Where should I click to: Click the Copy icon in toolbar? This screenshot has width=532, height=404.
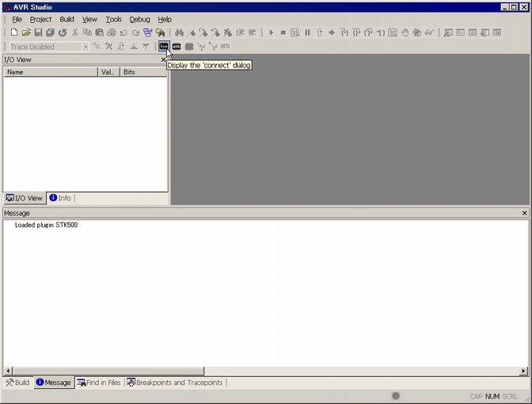[87, 32]
